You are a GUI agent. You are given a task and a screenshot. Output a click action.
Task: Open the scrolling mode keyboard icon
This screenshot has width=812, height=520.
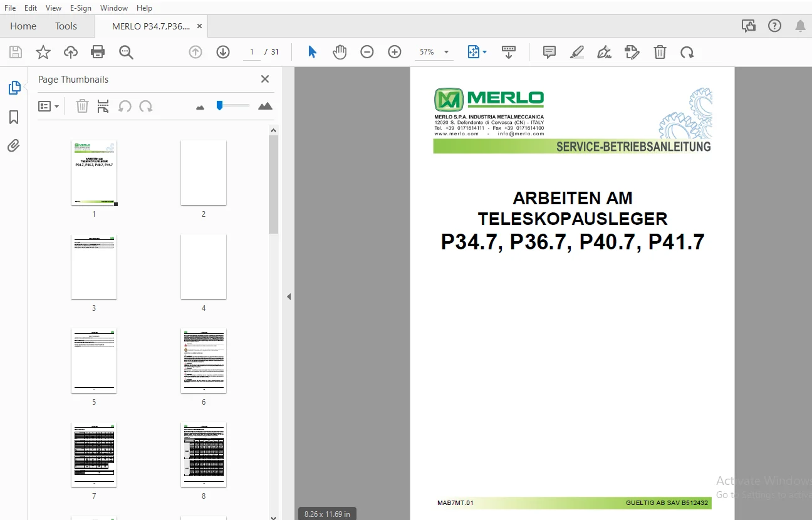point(509,52)
